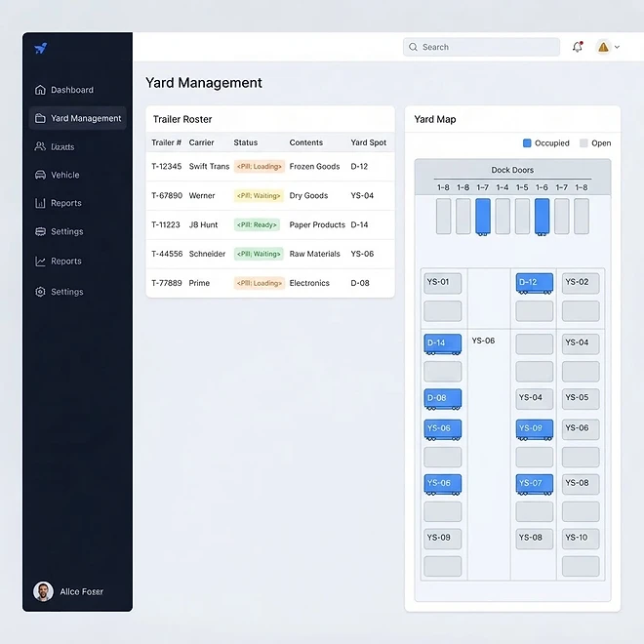
Task: Click Loading pill for T-12345
Action: click(x=260, y=166)
